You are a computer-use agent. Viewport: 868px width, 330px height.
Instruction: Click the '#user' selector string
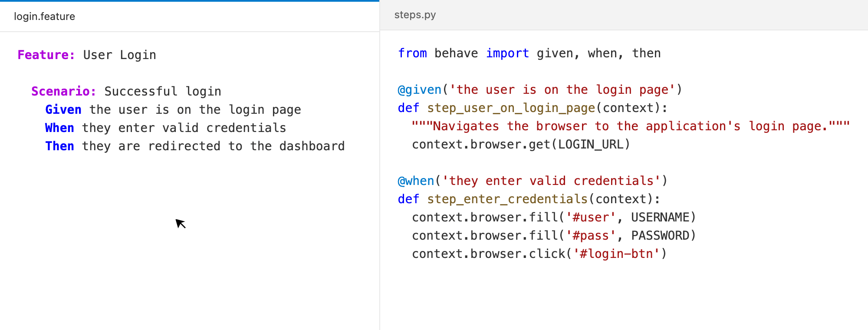[591, 217]
